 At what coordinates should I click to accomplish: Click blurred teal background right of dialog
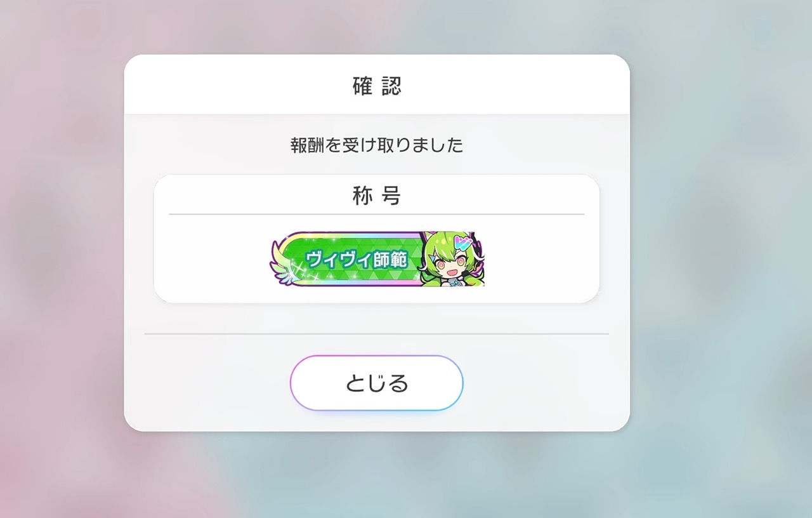(717, 254)
